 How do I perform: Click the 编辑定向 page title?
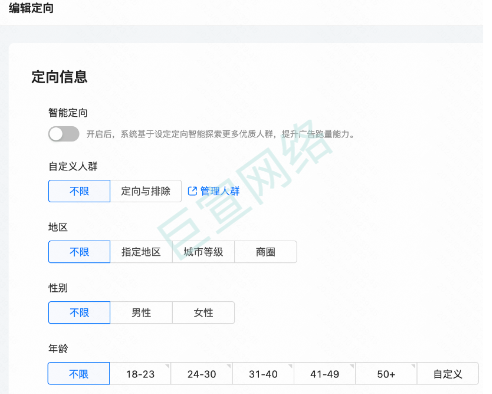coord(31,8)
